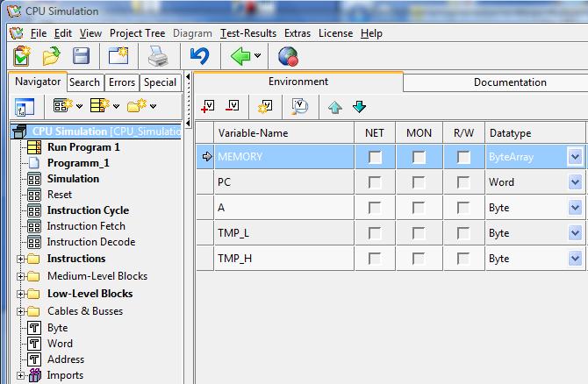Select Run Program 1 in the tree
This screenshot has width=588, height=384.
pos(83,147)
